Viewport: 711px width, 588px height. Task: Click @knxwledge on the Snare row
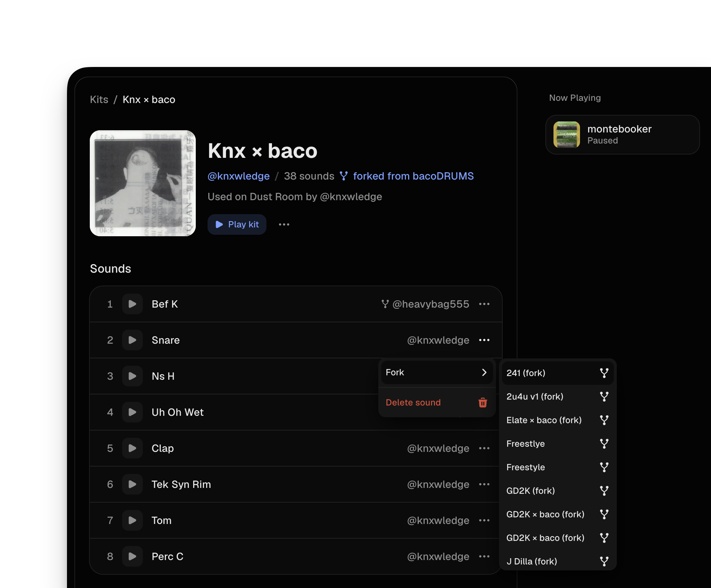(438, 340)
